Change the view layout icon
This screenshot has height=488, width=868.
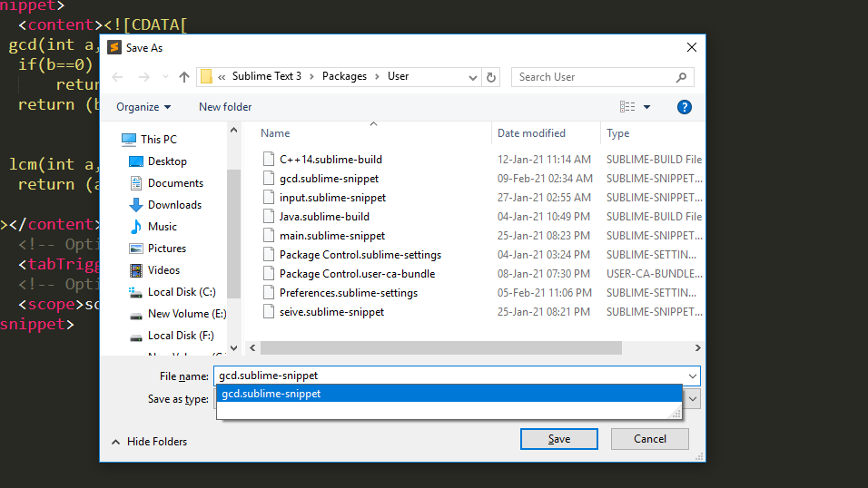click(627, 107)
